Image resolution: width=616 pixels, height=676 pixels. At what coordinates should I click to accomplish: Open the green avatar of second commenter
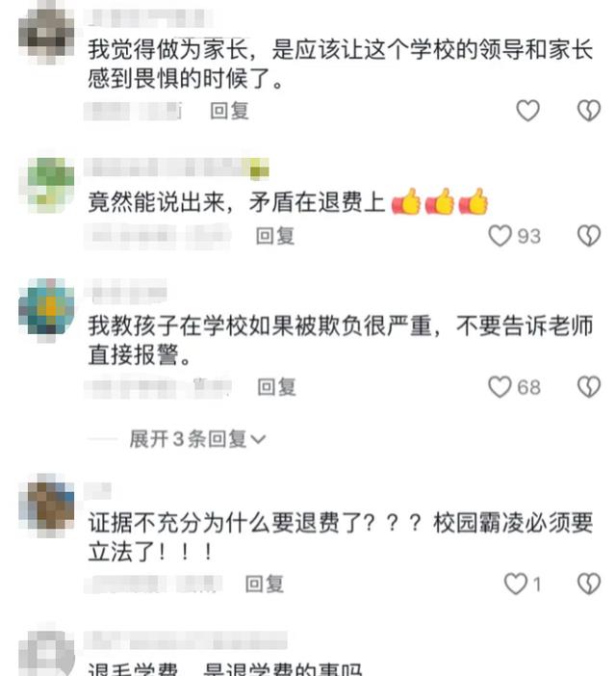(x=46, y=185)
